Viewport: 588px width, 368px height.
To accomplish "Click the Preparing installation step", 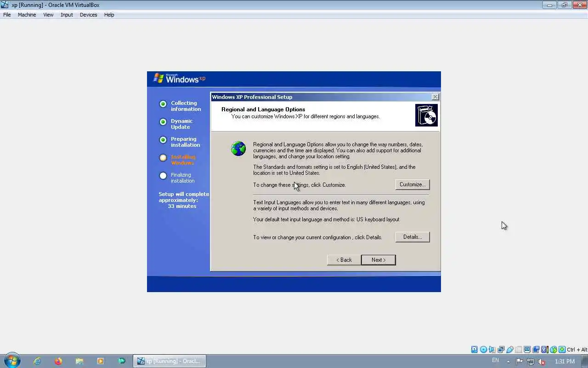I will 185,142.
